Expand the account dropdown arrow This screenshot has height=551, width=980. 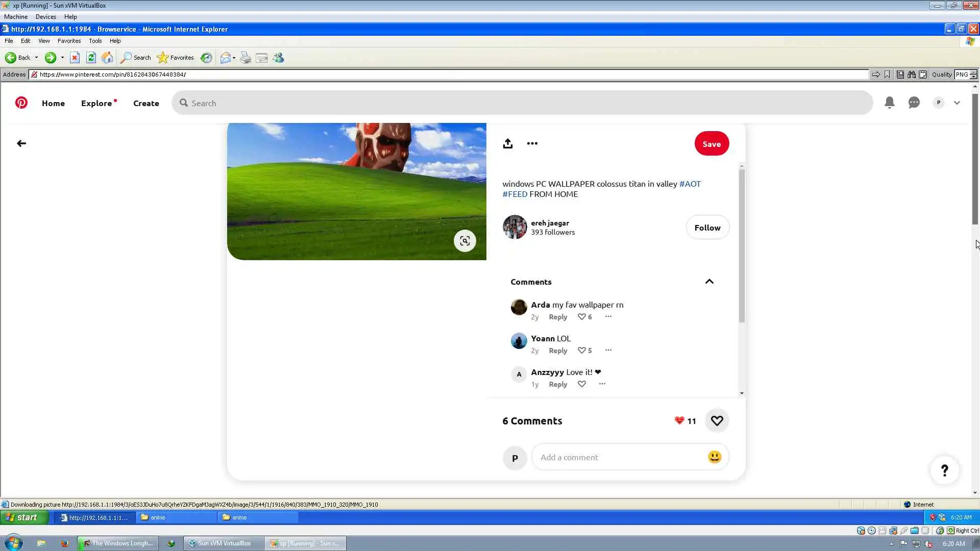point(957,103)
